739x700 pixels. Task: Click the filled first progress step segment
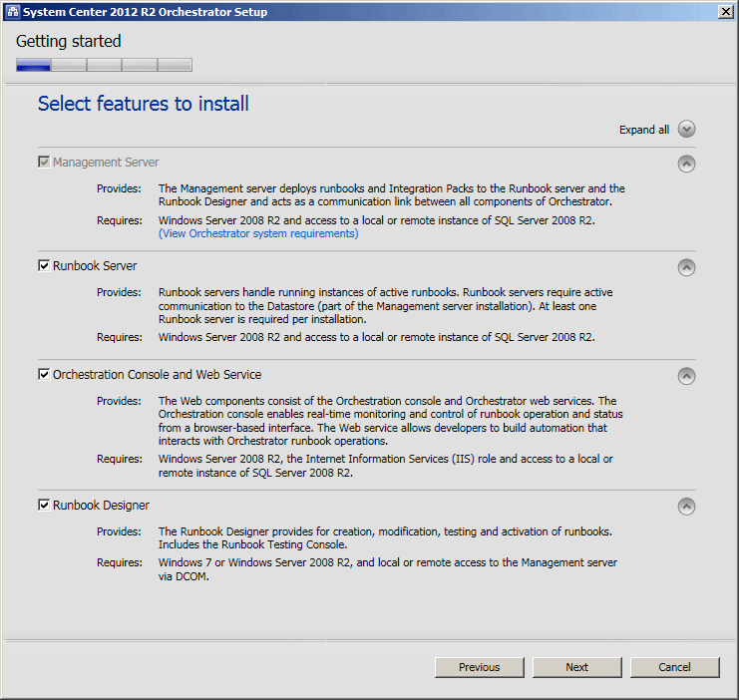click(33, 65)
